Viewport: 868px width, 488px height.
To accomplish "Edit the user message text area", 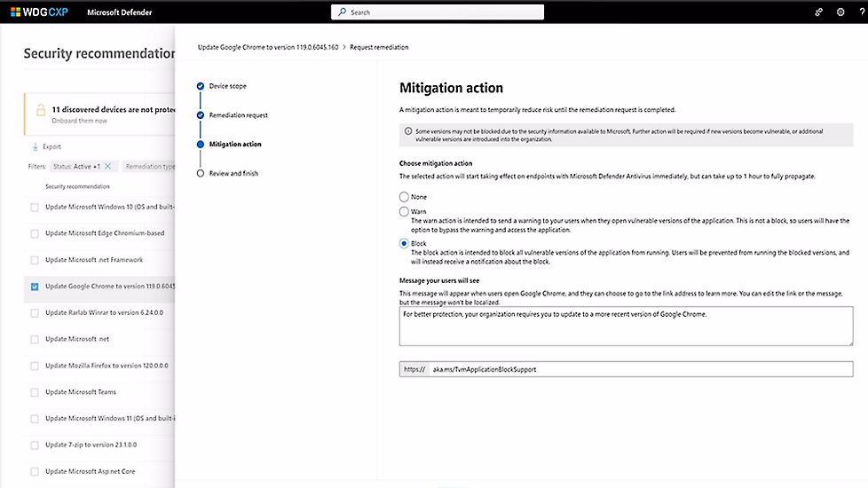I will click(626, 327).
